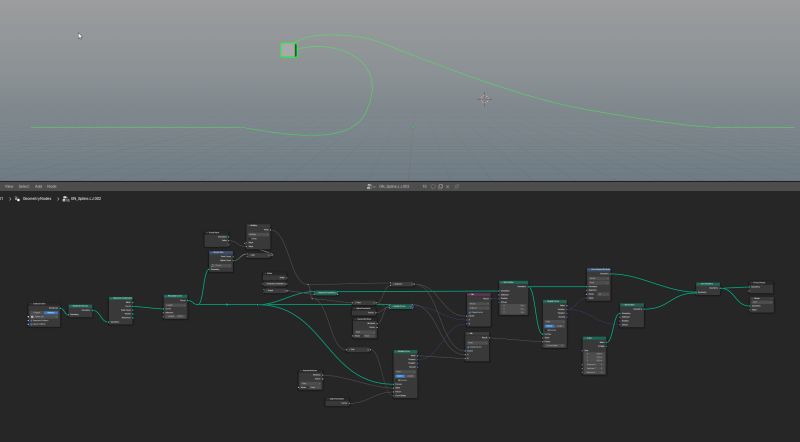Collapse the purple-header node
Image resolution: width=800 pixels, height=442 pixels.
(x=469, y=294)
